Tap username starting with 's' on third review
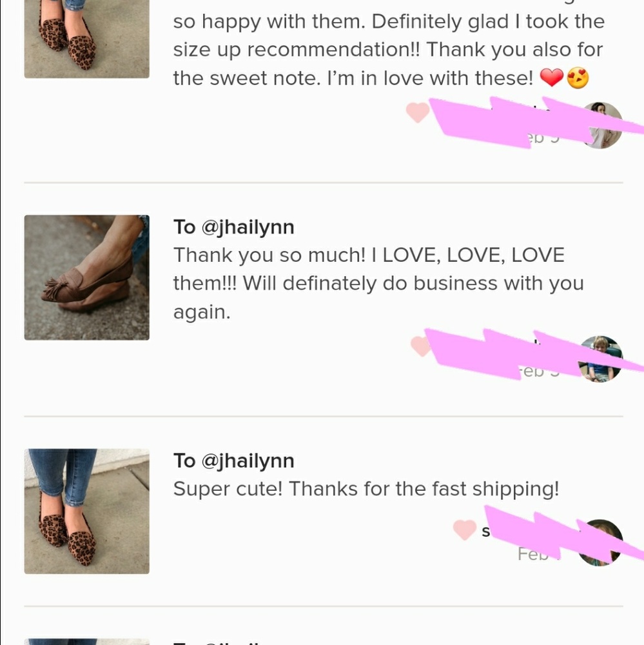 click(x=485, y=531)
